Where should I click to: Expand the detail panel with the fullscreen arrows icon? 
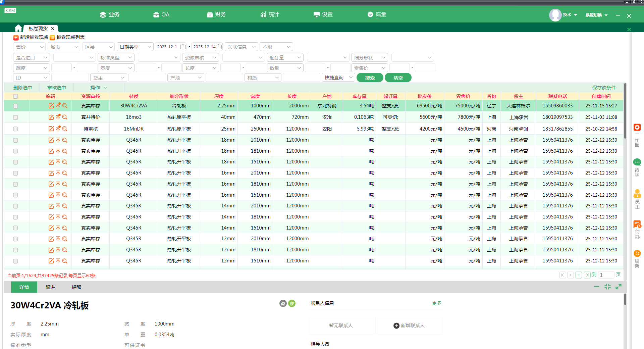619,287
